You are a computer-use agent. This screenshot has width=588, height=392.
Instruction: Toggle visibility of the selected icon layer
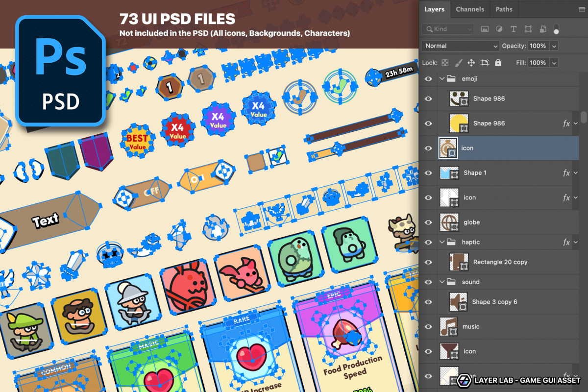pyautogui.click(x=428, y=148)
